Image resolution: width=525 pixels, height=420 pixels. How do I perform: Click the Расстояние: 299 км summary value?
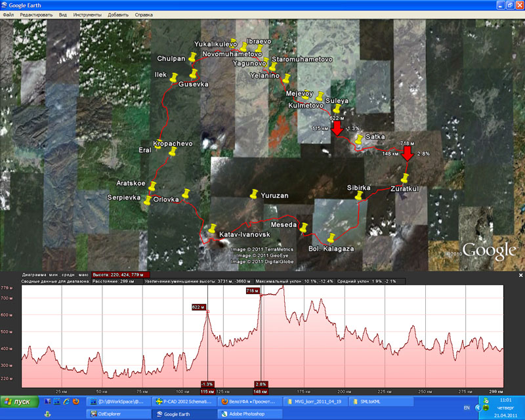[114, 282]
